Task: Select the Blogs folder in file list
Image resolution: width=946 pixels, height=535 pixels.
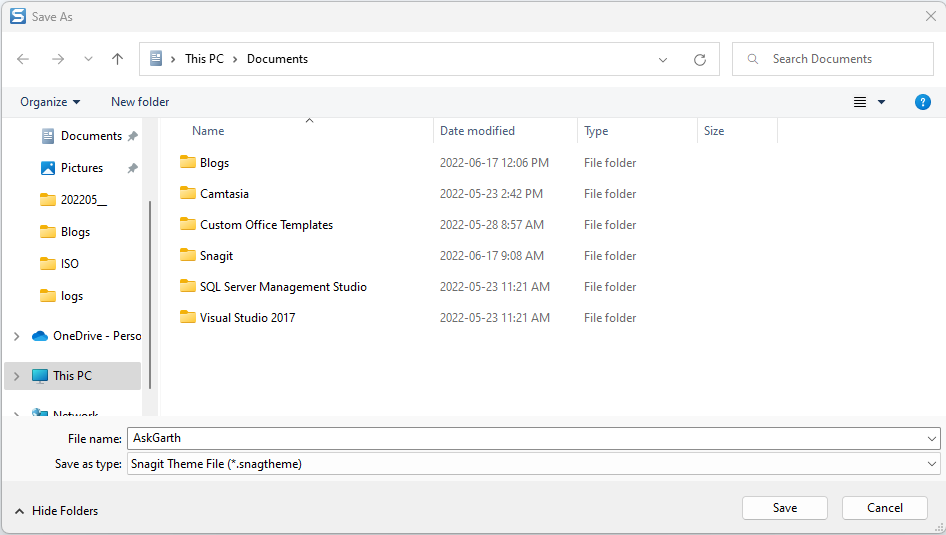Action: point(214,163)
